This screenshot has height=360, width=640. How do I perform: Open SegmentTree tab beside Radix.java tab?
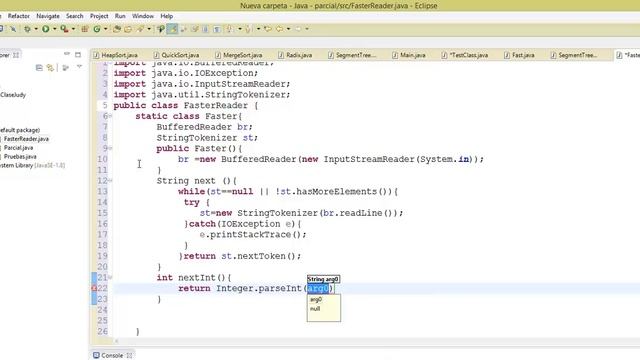pyautogui.click(x=352, y=55)
